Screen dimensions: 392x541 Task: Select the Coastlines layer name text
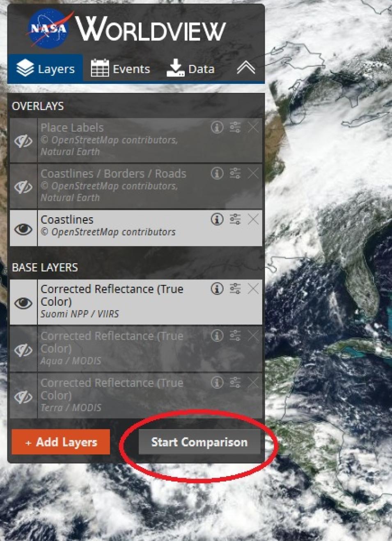67,220
